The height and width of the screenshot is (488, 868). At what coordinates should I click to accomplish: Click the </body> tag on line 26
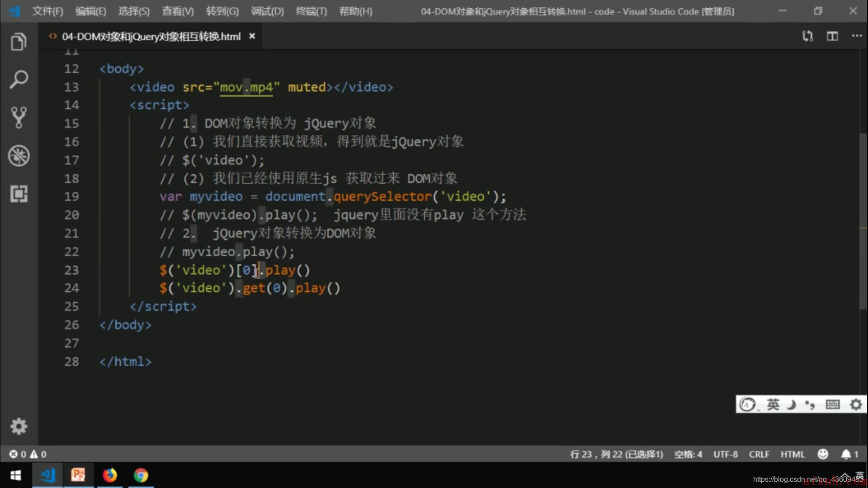point(125,325)
